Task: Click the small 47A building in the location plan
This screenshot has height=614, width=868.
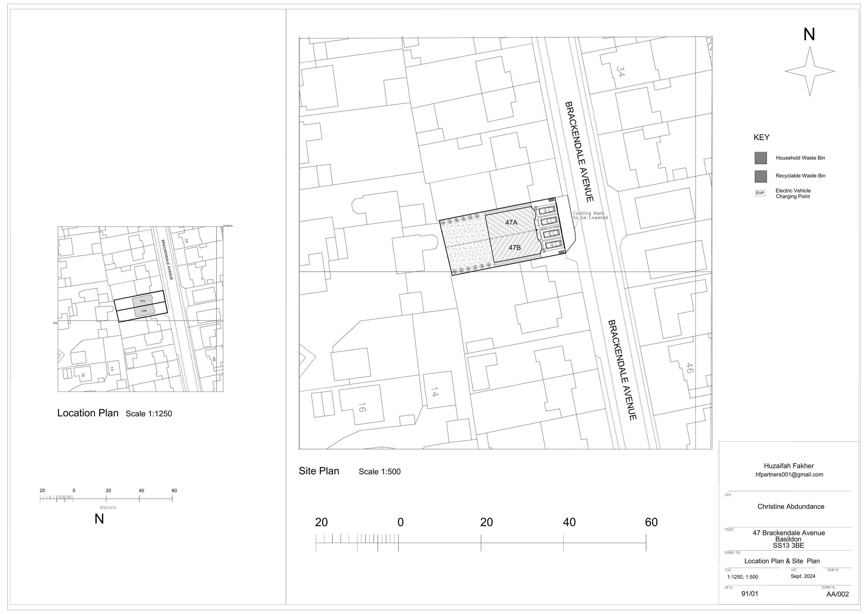Action: tap(143, 301)
